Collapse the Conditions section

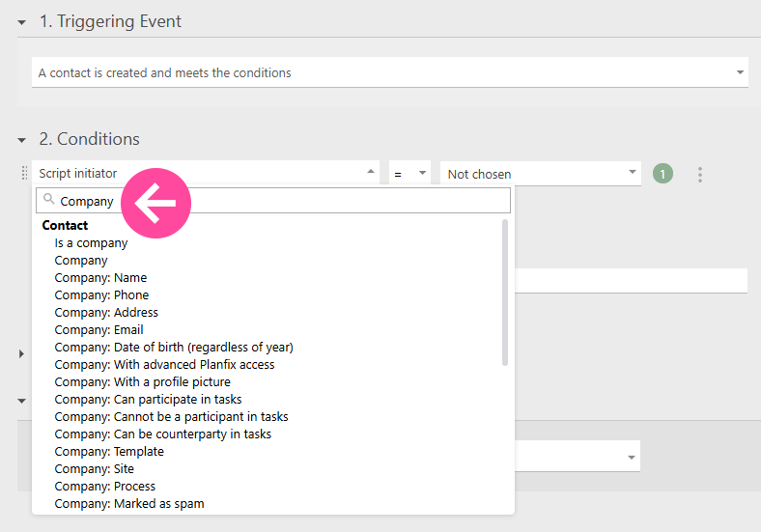tap(21, 140)
